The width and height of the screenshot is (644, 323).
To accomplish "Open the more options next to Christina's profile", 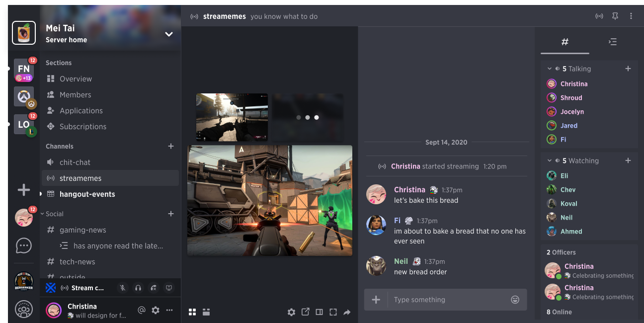I will pyautogui.click(x=169, y=310).
